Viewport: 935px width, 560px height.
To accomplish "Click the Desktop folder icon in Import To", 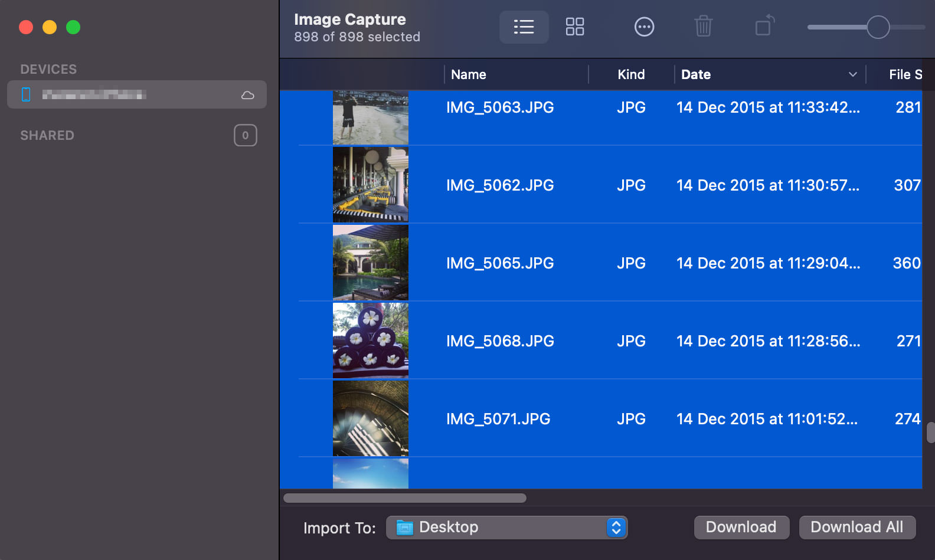I will (405, 528).
